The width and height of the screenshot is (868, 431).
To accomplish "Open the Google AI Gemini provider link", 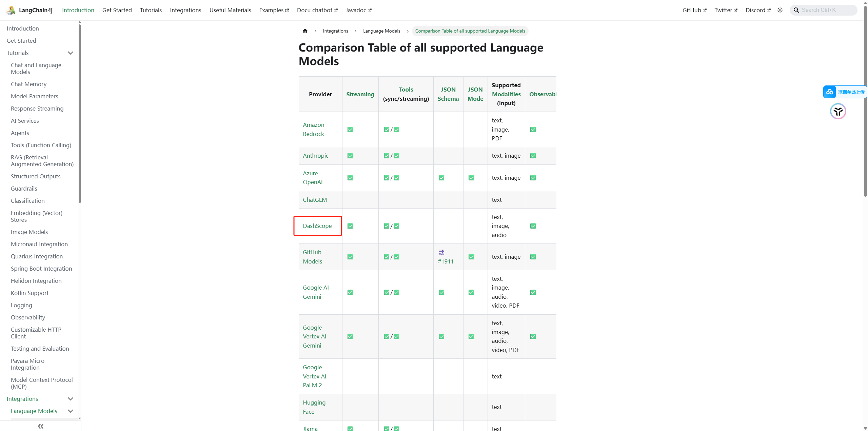I will [x=316, y=292].
